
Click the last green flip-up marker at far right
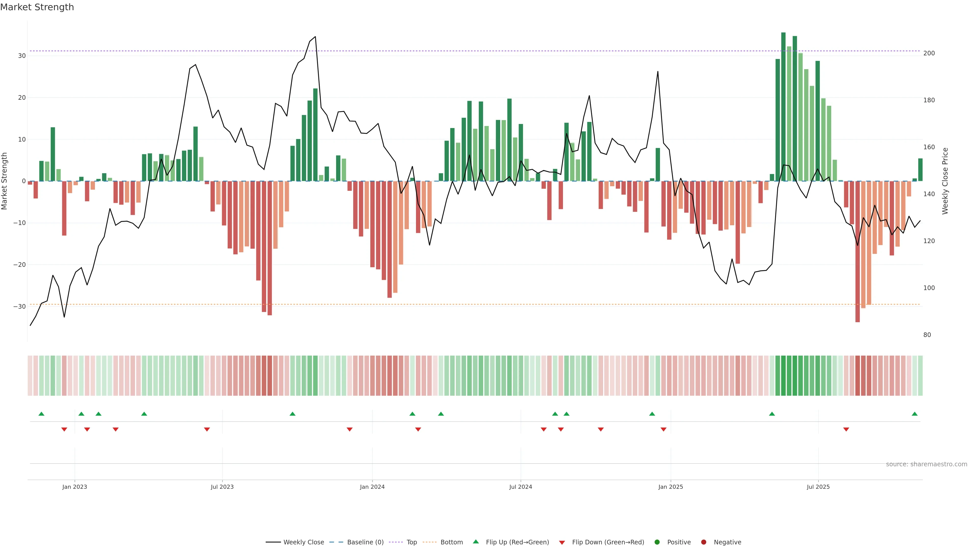(915, 414)
